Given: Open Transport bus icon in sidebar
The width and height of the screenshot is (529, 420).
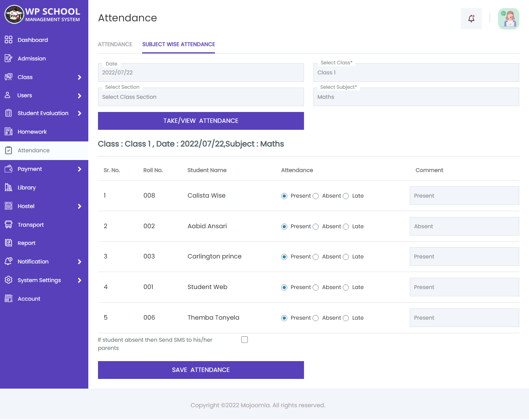Looking at the screenshot, I should [x=9, y=225].
